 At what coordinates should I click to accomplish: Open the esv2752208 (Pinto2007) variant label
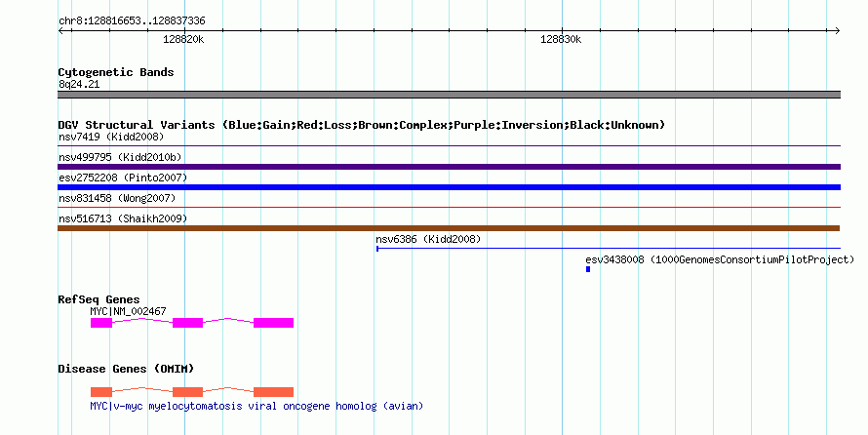(x=123, y=178)
